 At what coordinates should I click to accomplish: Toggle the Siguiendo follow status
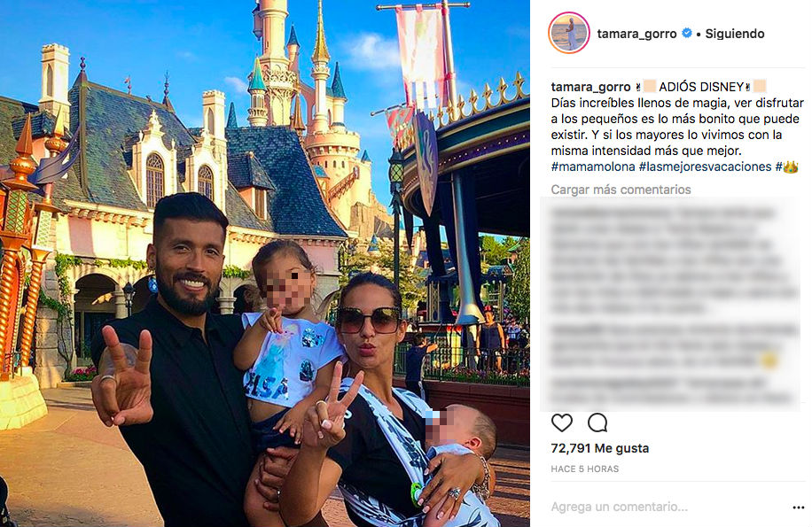click(x=734, y=34)
